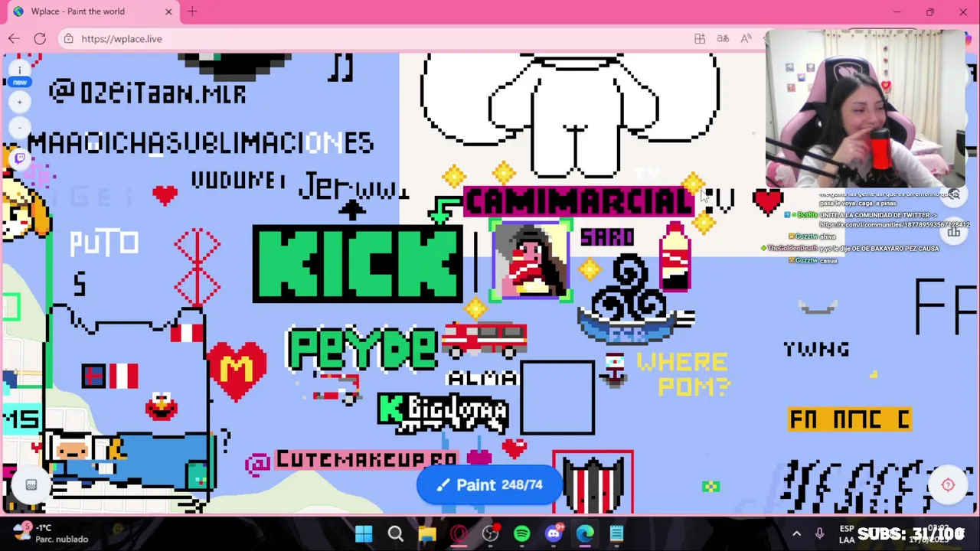Viewport: 980px width, 551px height.
Task: Click the green KICK logo pixel art
Action: click(x=358, y=263)
